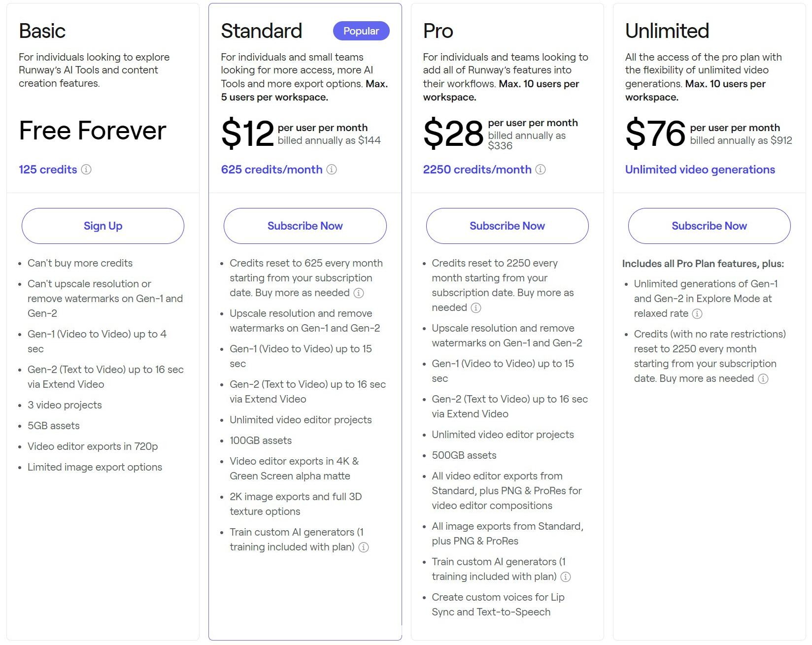
Task: Click Standard 'Buy more as needed' info icon
Action: 359,293
